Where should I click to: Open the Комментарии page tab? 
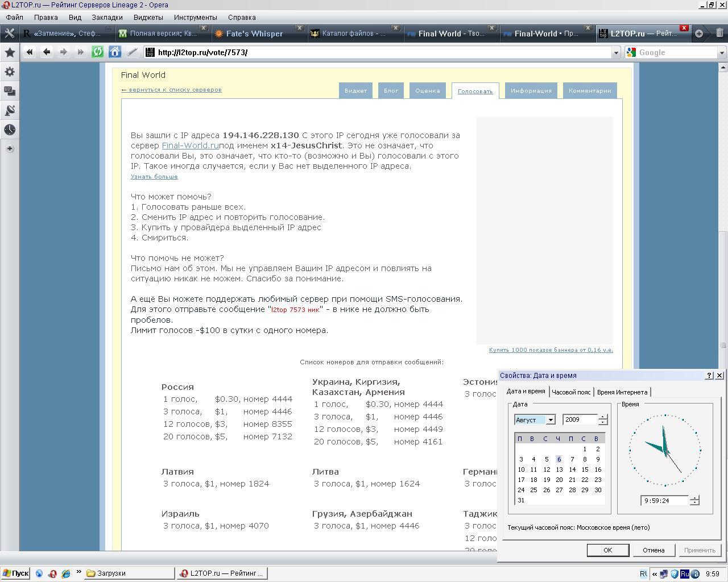click(590, 90)
